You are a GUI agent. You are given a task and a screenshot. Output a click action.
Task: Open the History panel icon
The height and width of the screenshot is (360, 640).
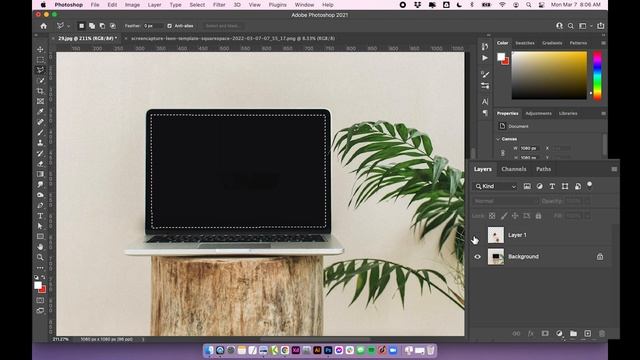tap(485, 47)
